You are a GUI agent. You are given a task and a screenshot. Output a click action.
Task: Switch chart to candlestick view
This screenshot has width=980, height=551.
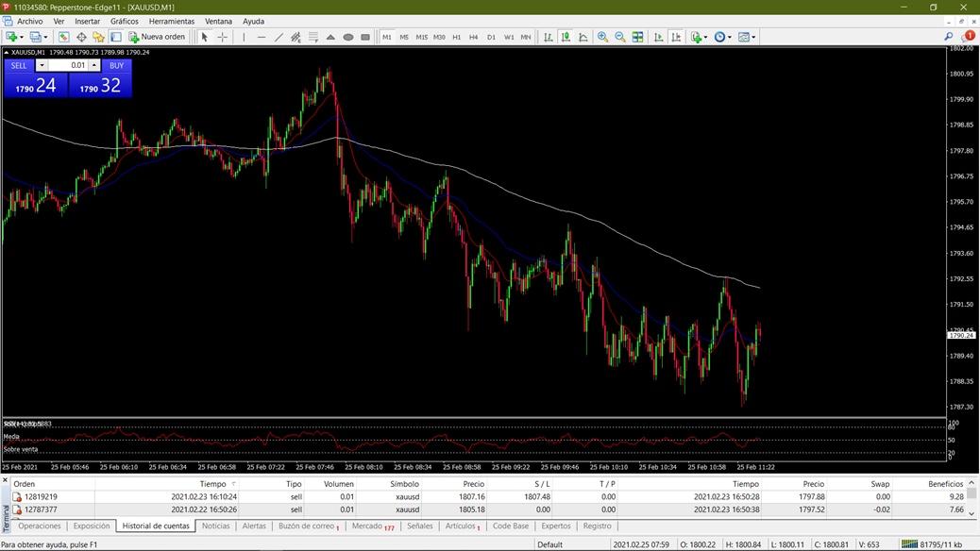[565, 38]
